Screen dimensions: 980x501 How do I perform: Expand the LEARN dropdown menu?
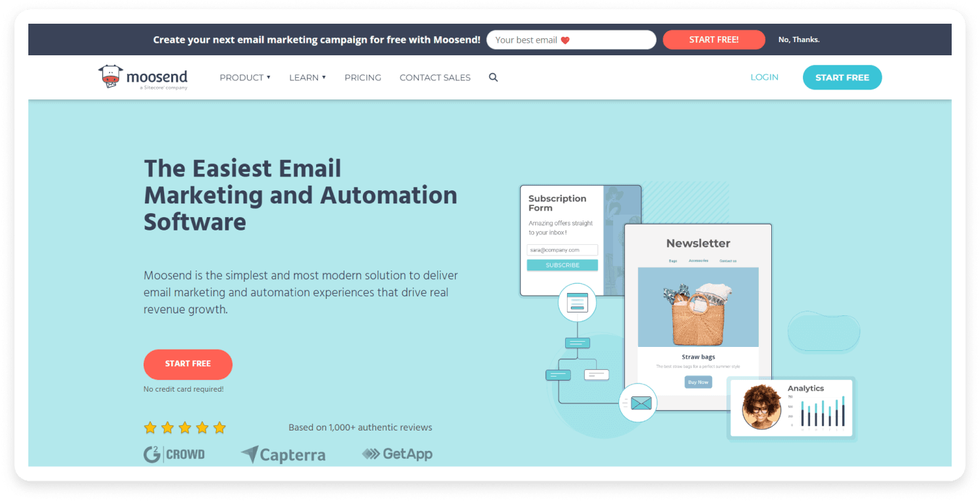pos(308,78)
